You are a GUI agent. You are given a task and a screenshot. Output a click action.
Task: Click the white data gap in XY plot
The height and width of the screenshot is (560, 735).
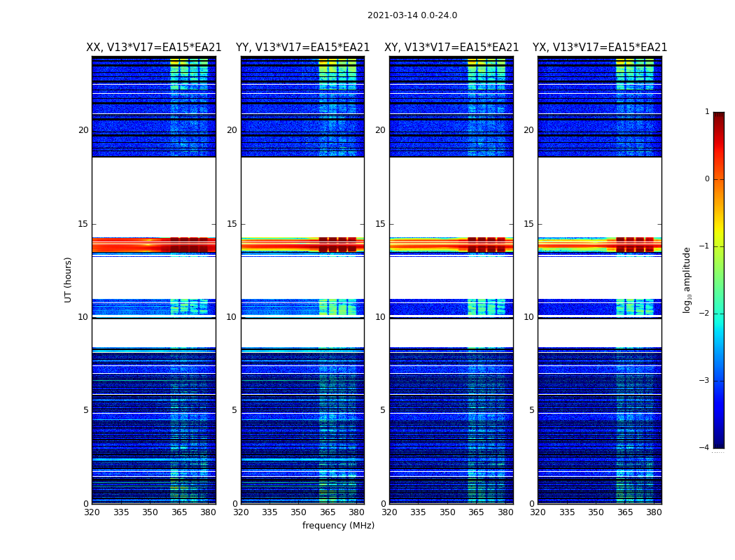click(451, 197)
